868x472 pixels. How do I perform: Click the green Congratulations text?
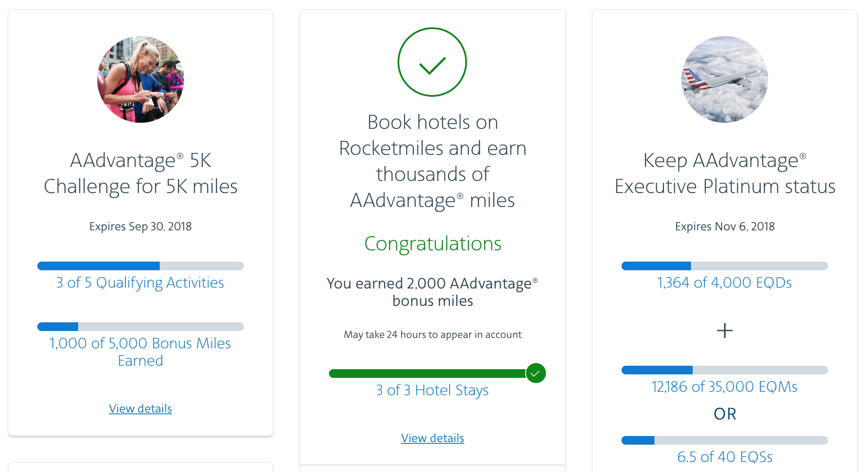click(x=433, y=244)
